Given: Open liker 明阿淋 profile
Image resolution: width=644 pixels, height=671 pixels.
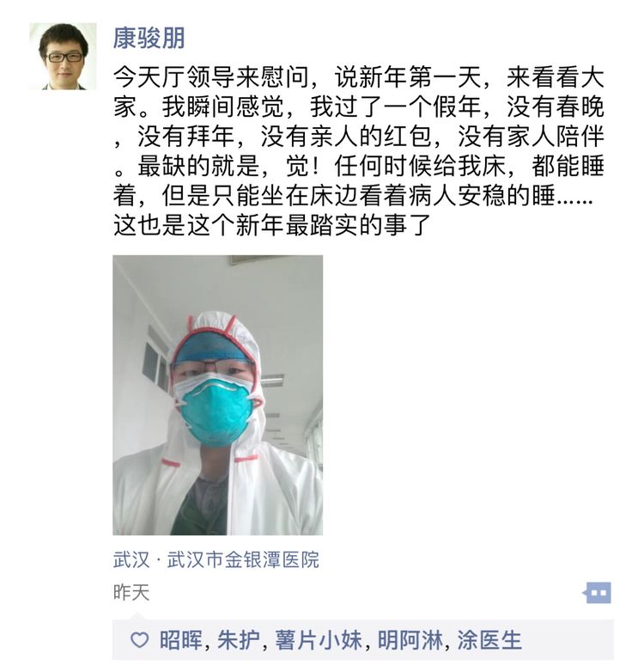Looking at the screenshot, I should point(410,640).
